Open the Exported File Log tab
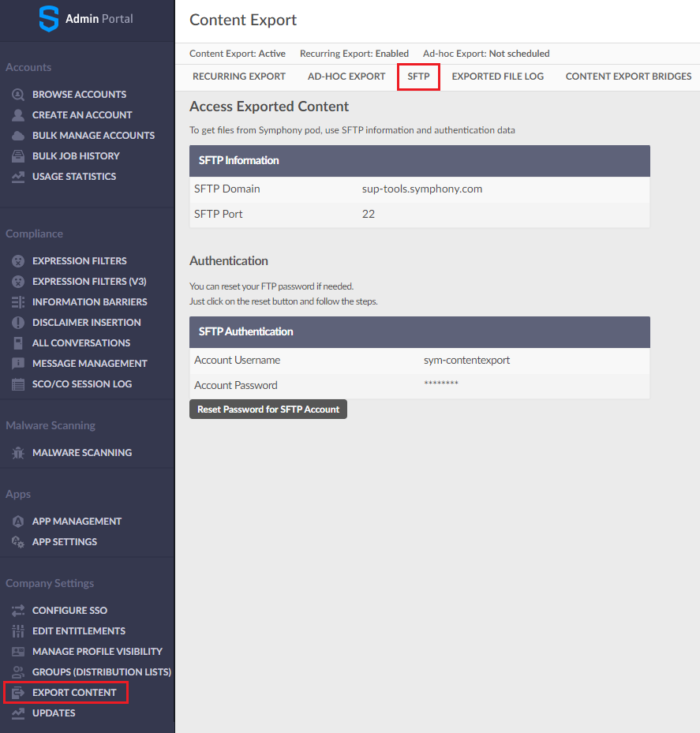700x733 pixels. point(497,77)
